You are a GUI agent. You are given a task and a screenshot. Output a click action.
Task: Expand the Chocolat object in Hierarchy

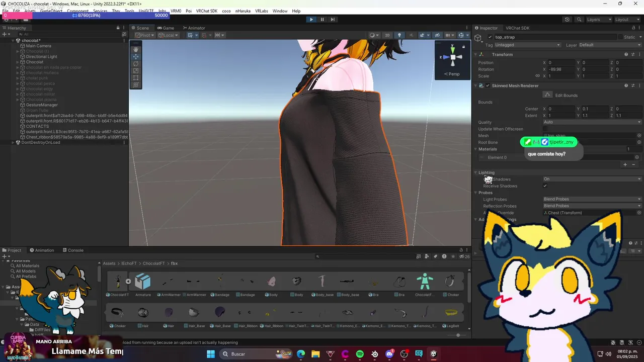point(18,62)
